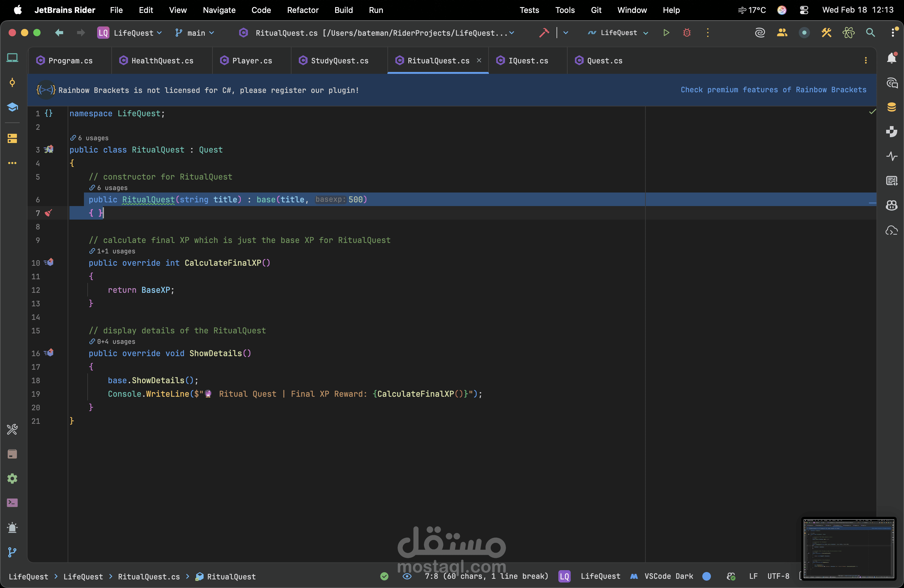Open the Terminal tool window
Image resolution: width=904 pixels, height=588 pixels.
click(x=12, y=503)
